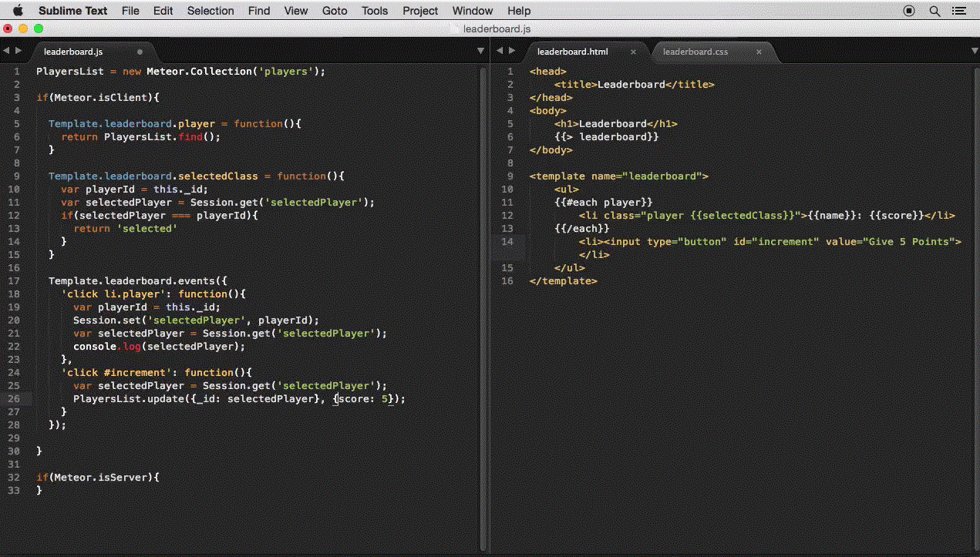Open the notification center list icon

coord(959,11)
